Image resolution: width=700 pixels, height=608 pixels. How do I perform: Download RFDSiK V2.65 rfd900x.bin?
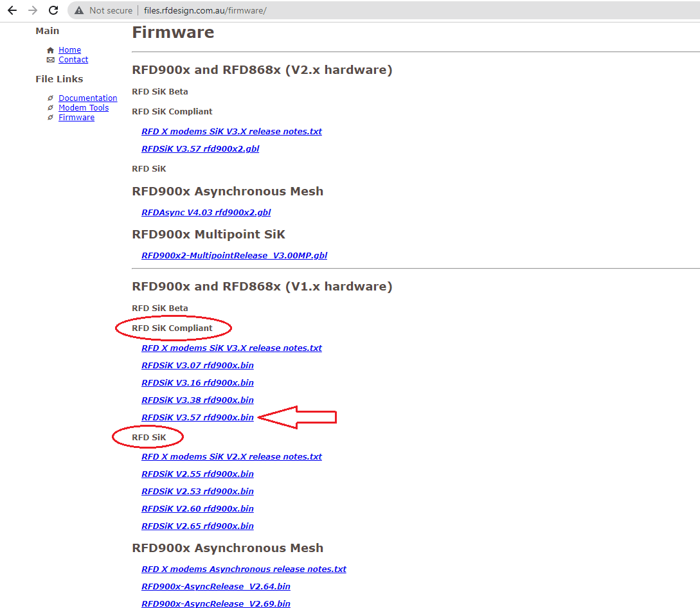click(197, 527)
